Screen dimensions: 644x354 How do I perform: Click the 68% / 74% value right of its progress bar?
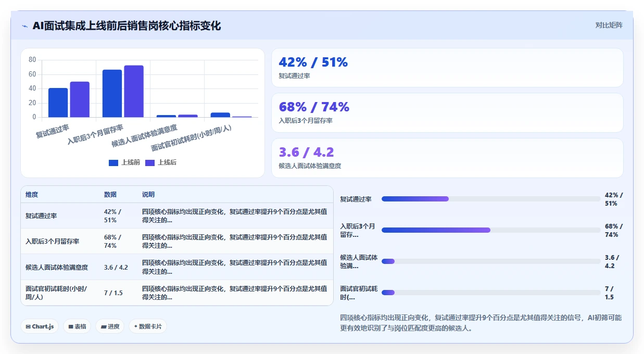[614, 230]
